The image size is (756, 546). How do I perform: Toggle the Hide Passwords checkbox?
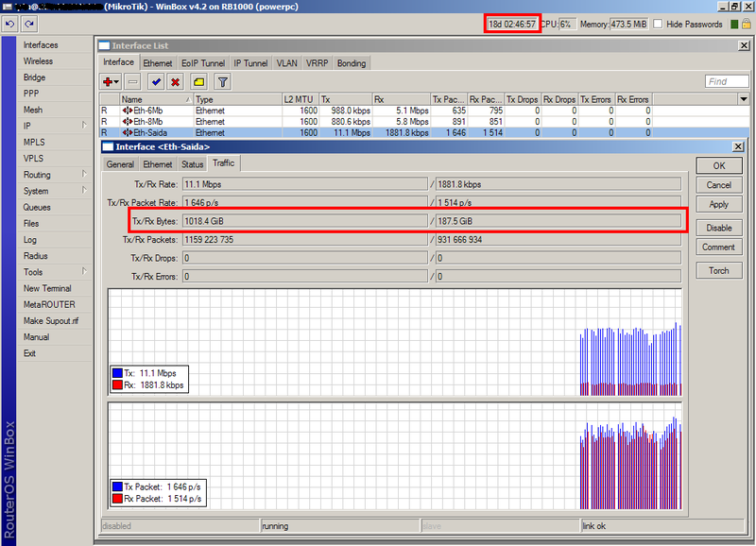658,25
